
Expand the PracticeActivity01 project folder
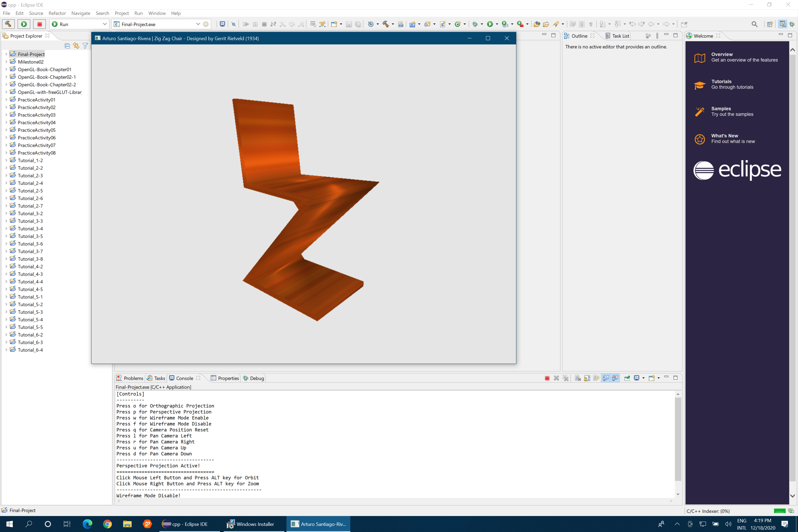point(5,99)
